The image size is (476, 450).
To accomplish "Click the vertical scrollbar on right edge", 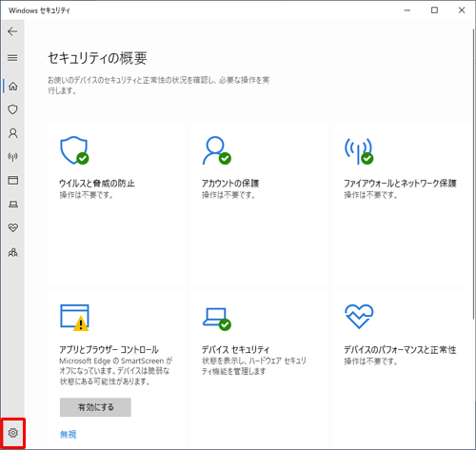I will pos(473,174).
